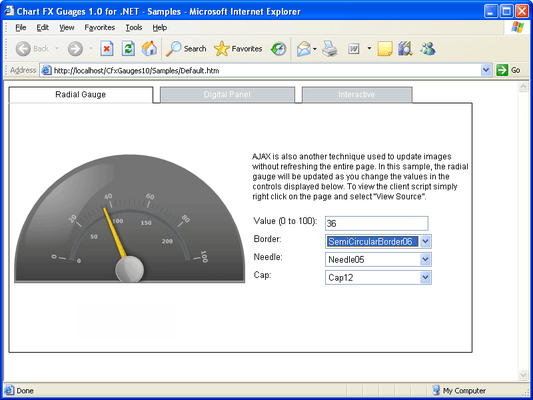Go to the Home page icon
533x400 pixels.
149,49
